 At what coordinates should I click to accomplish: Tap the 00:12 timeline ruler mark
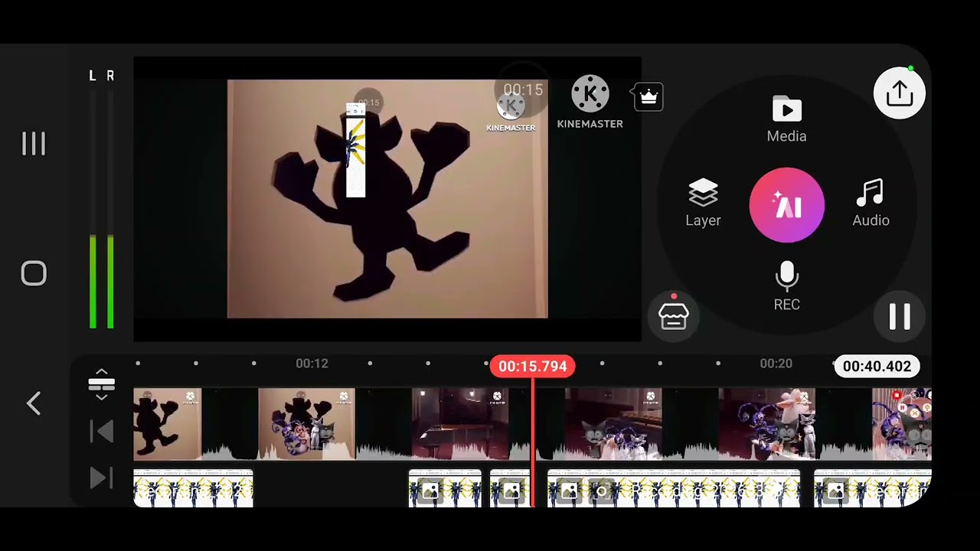coord(312,364)
